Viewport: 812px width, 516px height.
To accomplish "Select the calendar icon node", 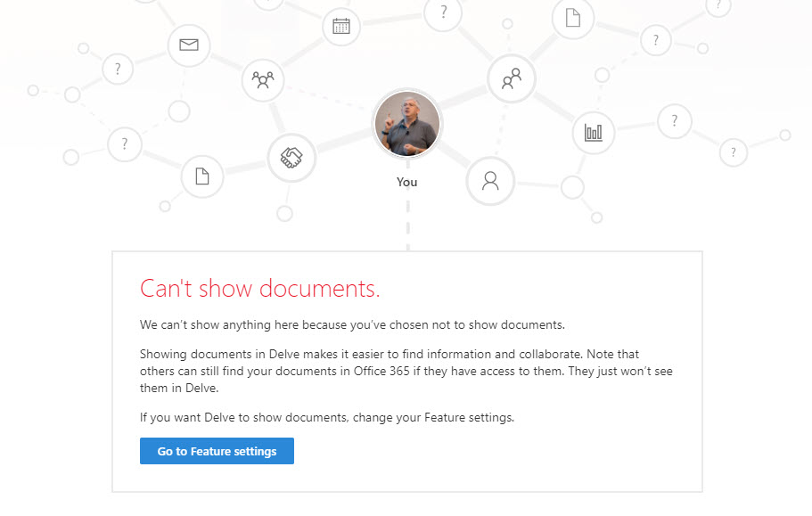I will 341,26.
